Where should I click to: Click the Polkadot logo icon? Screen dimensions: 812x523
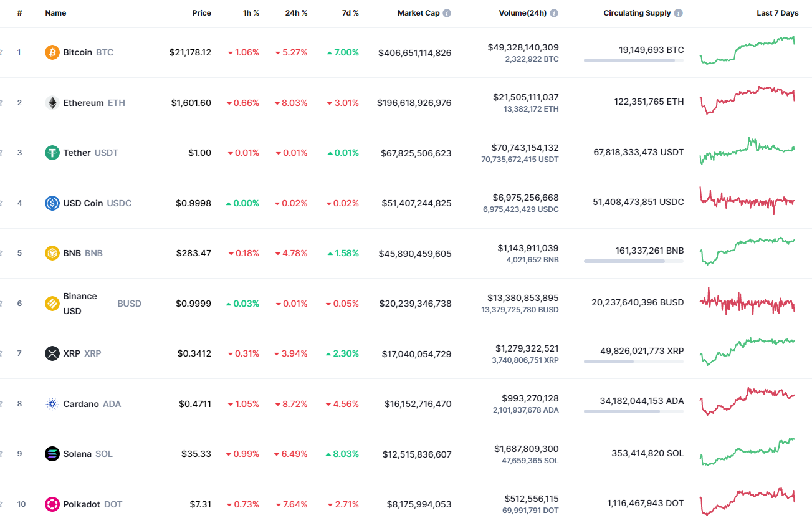[x=52, y=504]
